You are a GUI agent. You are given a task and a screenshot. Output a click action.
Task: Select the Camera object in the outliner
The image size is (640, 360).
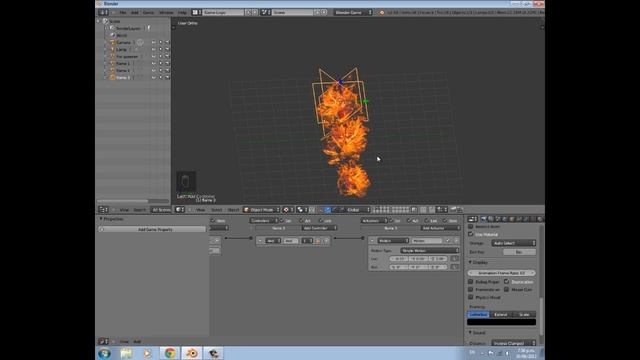123,42
